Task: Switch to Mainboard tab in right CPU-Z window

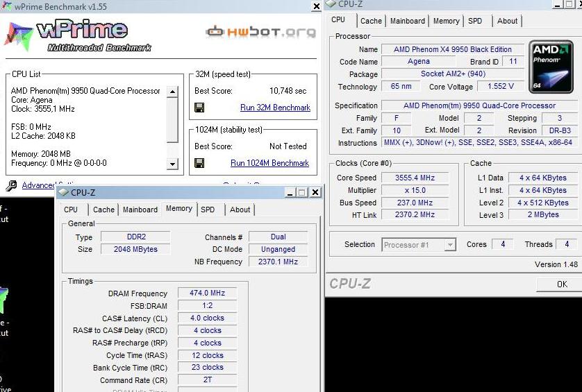Action: click(407, 21)
